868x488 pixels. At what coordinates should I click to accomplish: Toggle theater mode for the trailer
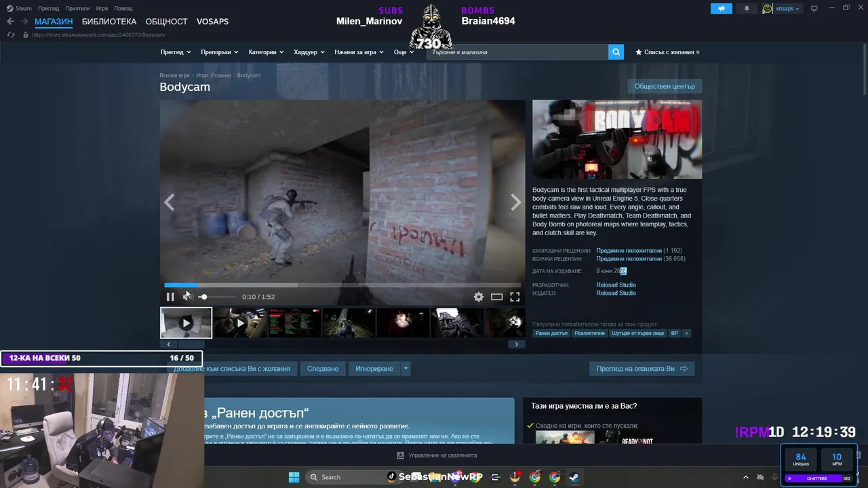pyautogui.click(x=496, y=297)
